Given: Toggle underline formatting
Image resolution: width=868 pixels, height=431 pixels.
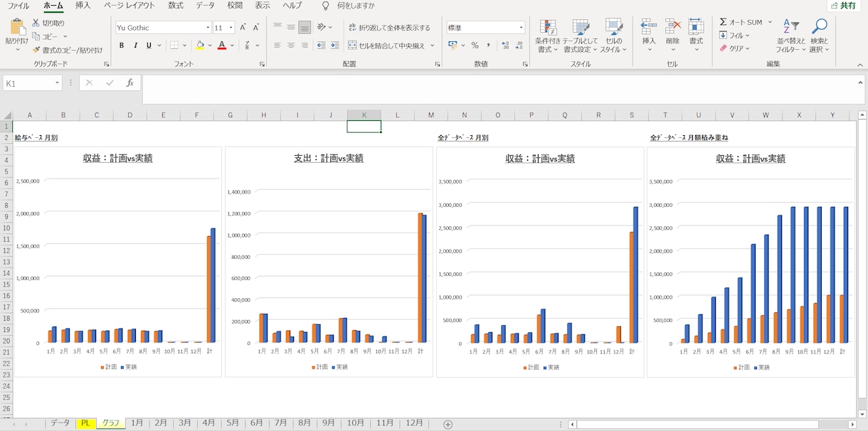Looking at the screenshot, I should (149, 46).
